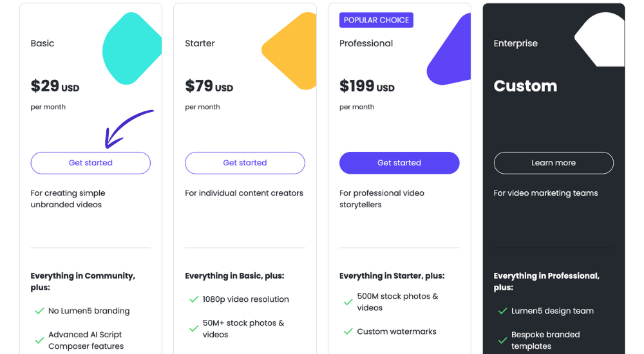This screenshot has width=644, height=354.
Task: Click the teal shape on Basic plan
Action: click(132, 48)
